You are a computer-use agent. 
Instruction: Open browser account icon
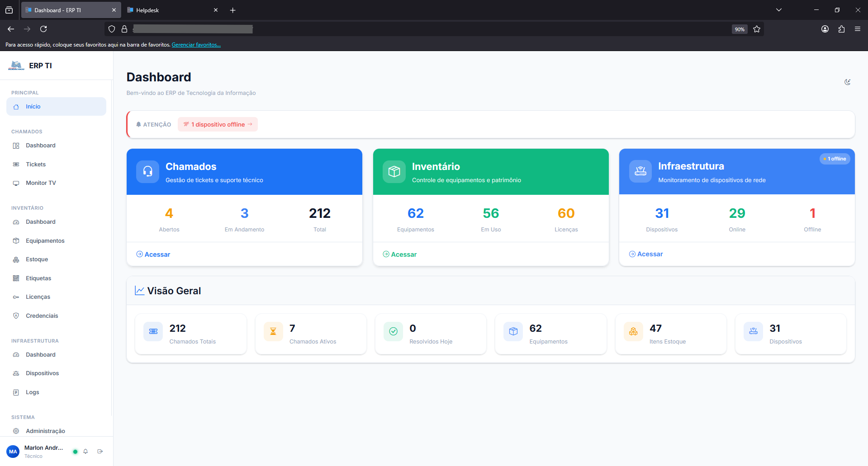click(x=825, y=29)
